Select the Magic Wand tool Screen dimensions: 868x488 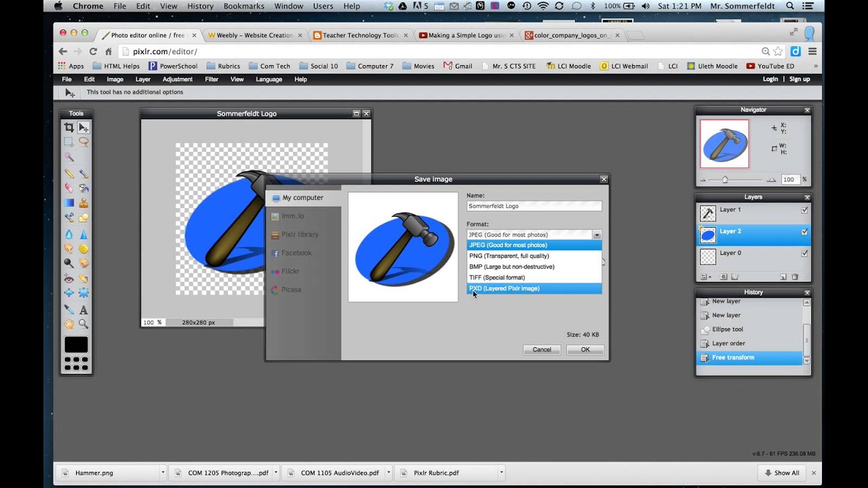pos(68,157)
